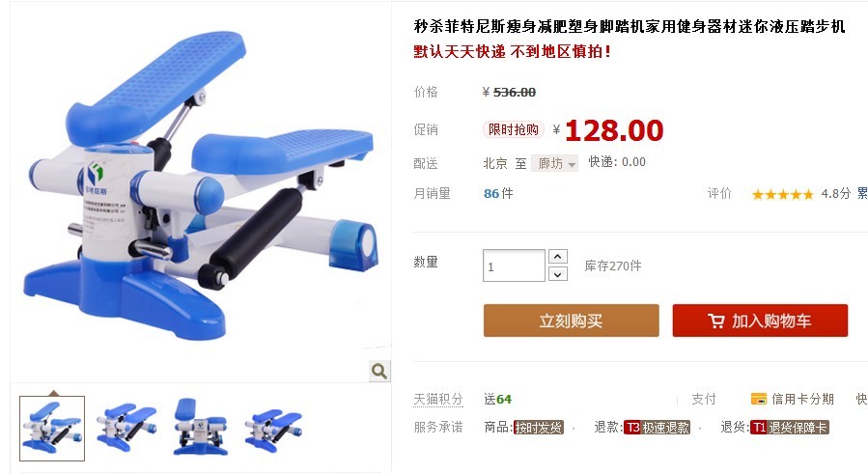Click the 加入购物车 add to cart button

tap(760, 321)
